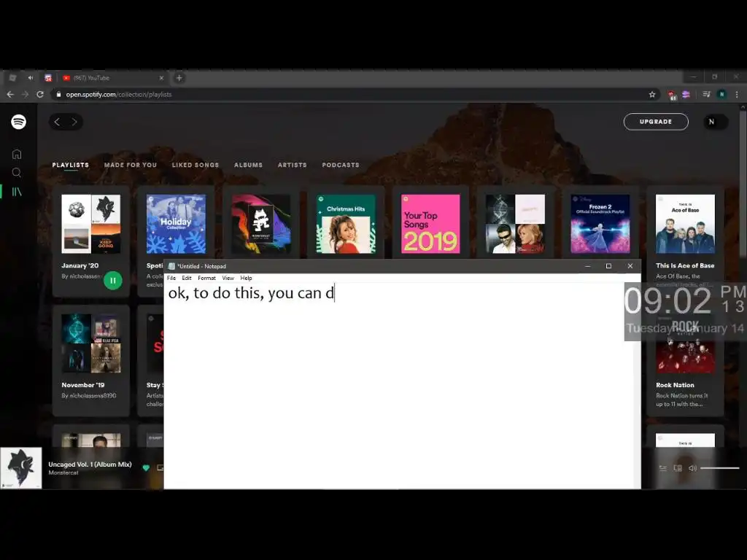Click the Notepad window title bar icon

[x=171, y=266]
